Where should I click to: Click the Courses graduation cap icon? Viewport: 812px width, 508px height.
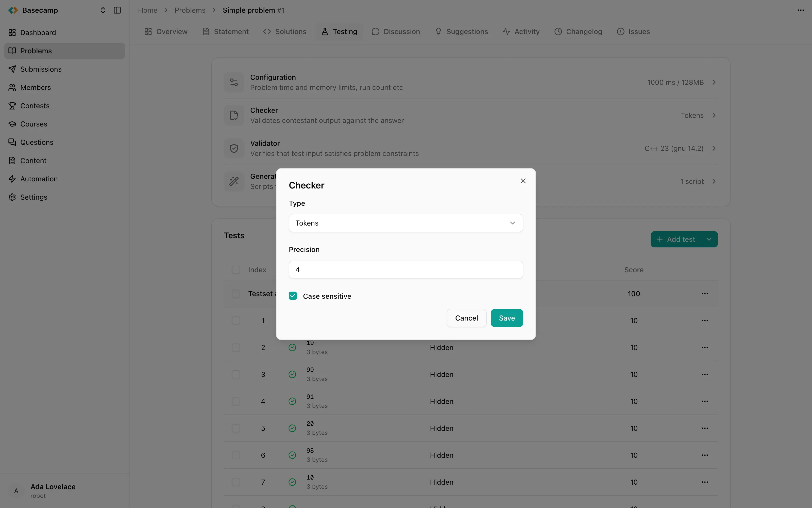click(12, 124)
